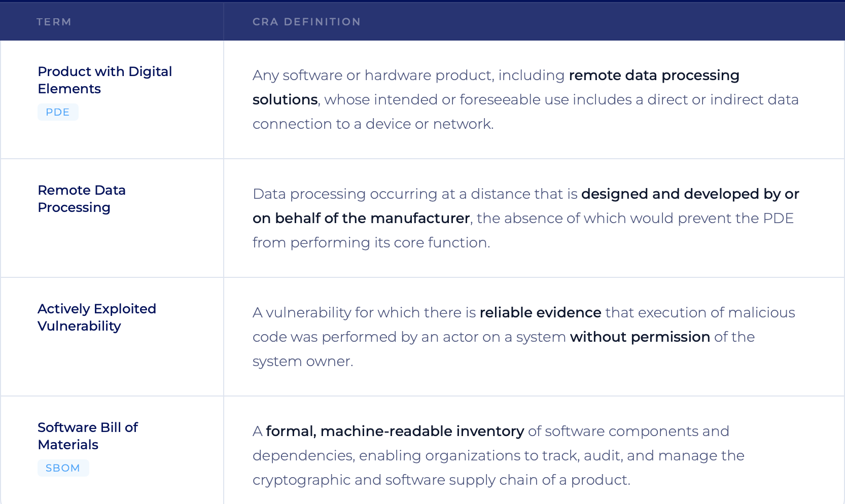Click 'from performing its core function' line
The image size is (845, 504).
point(371,243)
